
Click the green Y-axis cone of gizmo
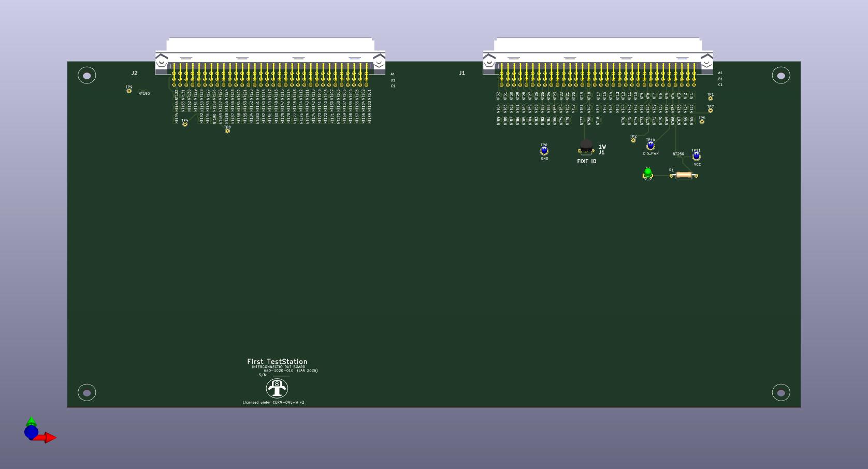31,421
